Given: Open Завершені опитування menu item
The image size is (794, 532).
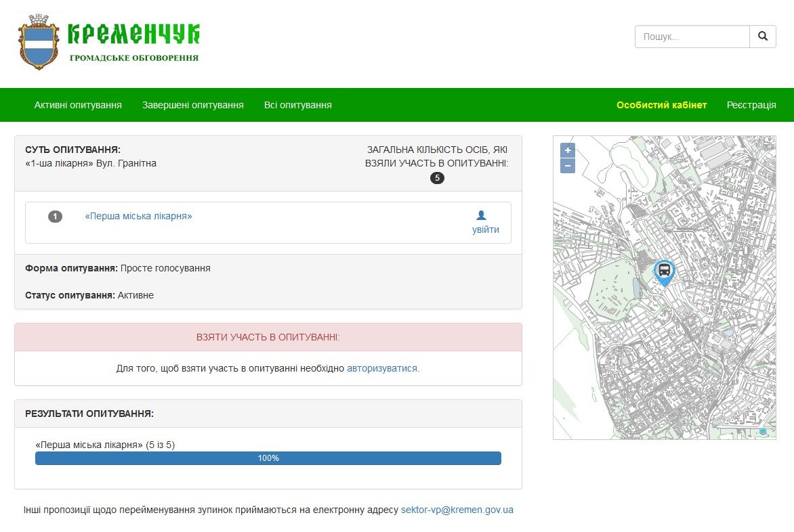Looking at the screenshot, I should [193, 105].
